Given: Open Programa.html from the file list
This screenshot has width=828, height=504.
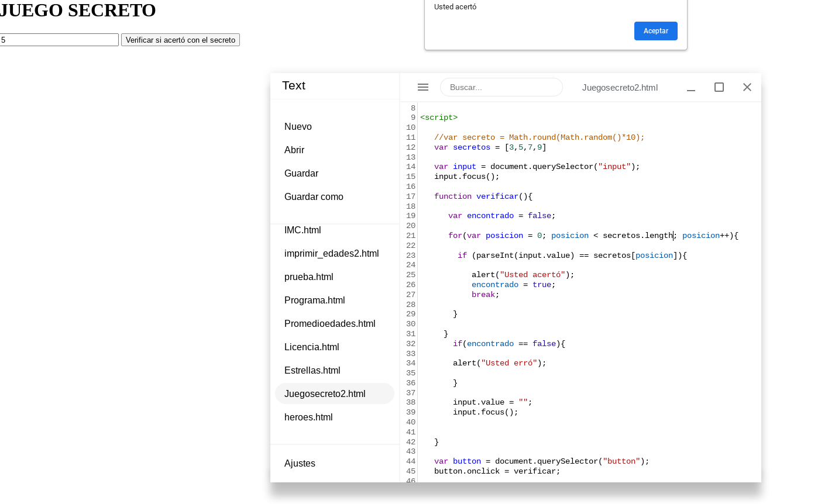Looking at the screenshot, I should click(314, 300).
